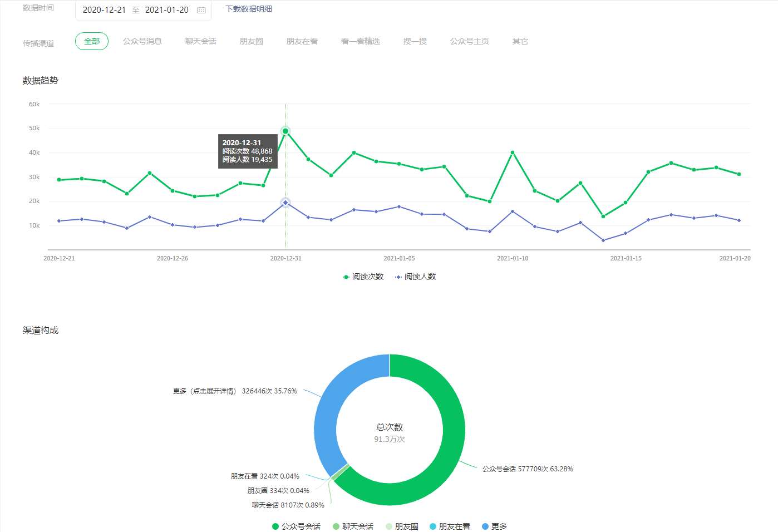Toggle 阅读次数 series in trend legend
The height and width of the screenshot is (532, 778).
click(x=363, y=277)
